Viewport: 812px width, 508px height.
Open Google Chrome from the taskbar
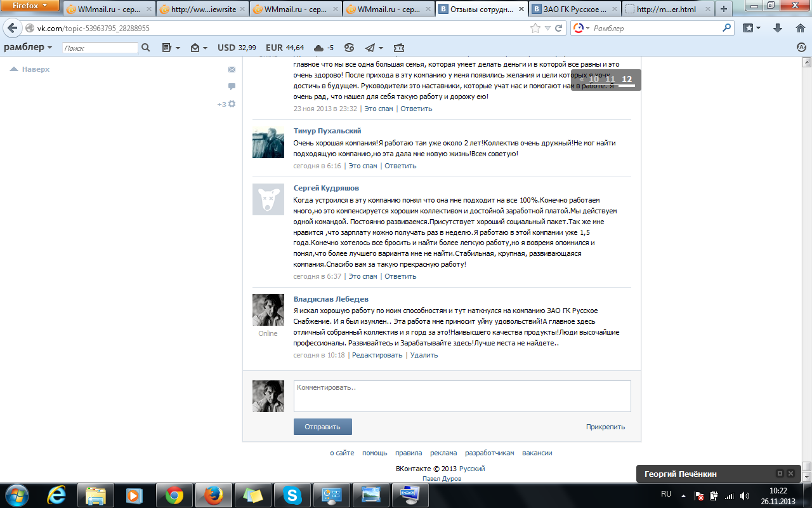(174, 495)
